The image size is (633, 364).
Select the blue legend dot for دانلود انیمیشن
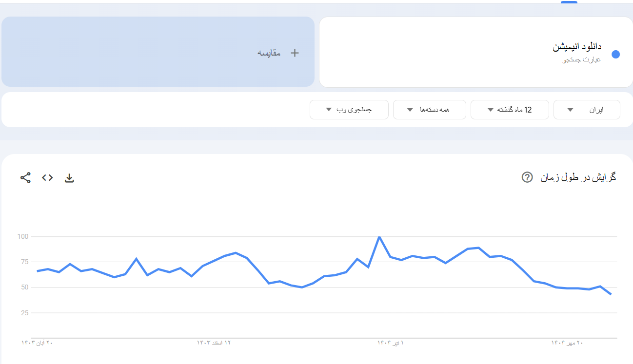[x=616, y=55]
